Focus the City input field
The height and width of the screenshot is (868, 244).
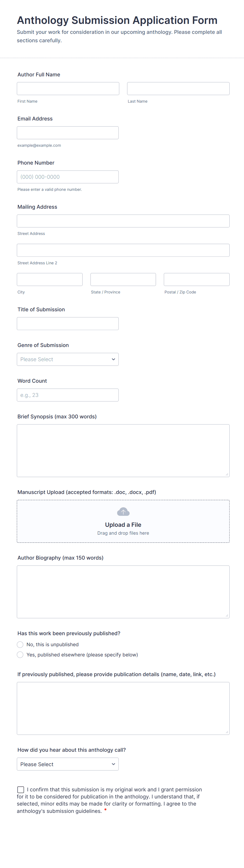click(50, 279)
